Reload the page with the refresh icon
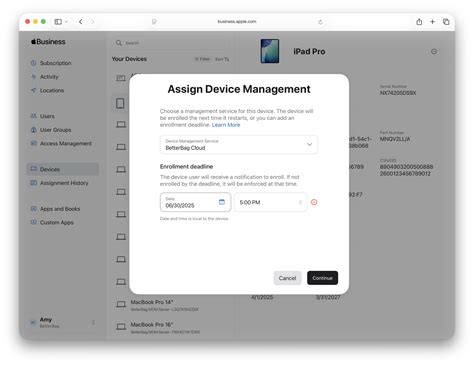Image resolution: width=474 pixels, height=365 pixels. pos(320,22)
